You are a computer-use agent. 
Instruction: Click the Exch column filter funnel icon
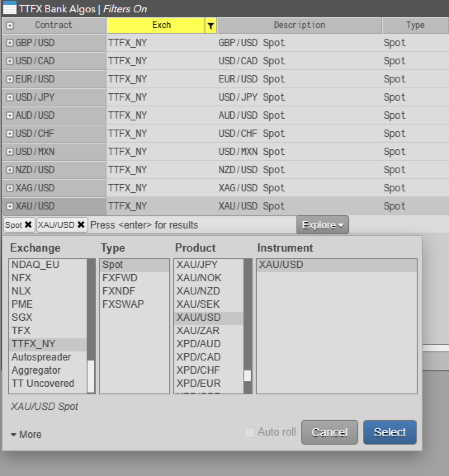[x=210, y=26]
